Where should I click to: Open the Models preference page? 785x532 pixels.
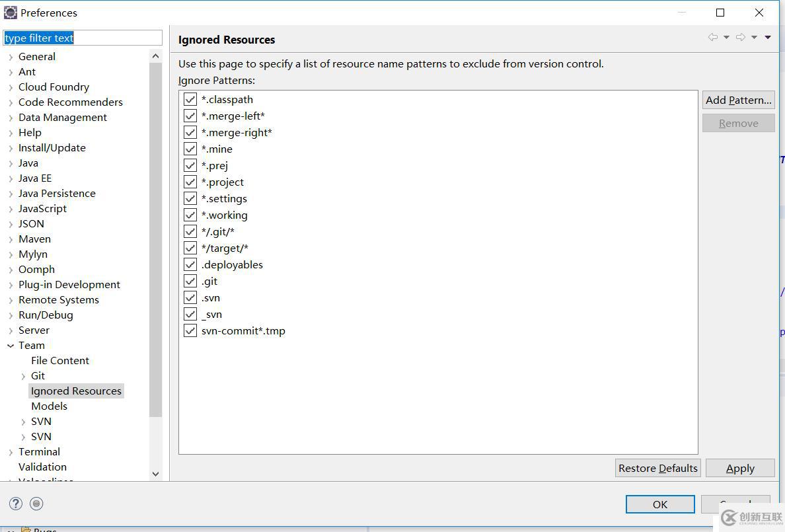click(x=49, y=406)
